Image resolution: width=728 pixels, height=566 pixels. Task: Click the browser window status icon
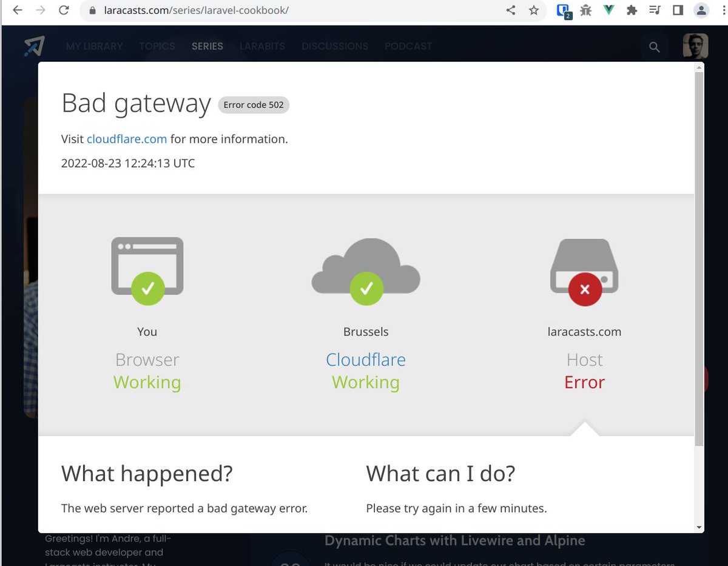pos(147,271)
